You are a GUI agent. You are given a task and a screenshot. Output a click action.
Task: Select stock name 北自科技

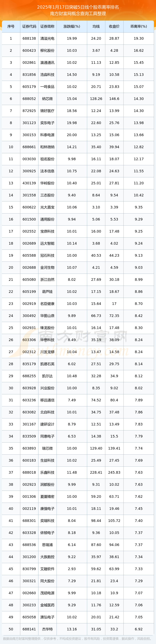click(47, 412)
